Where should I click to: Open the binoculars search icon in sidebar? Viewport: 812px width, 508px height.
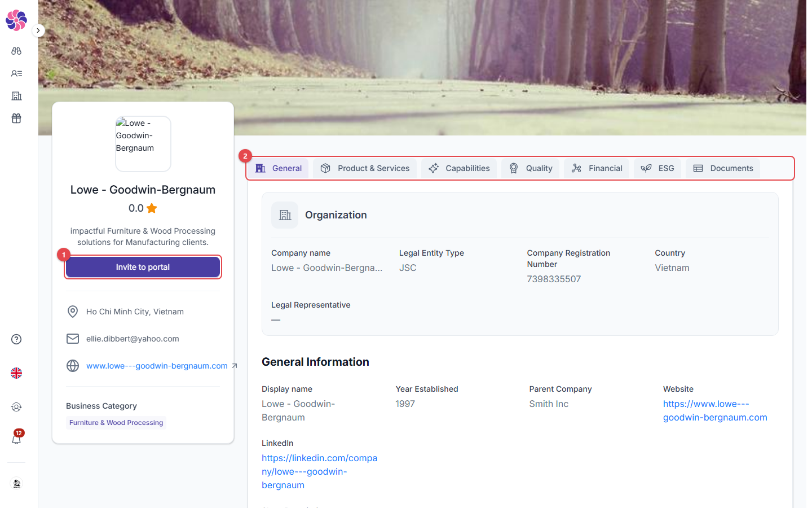coord(16,51)
